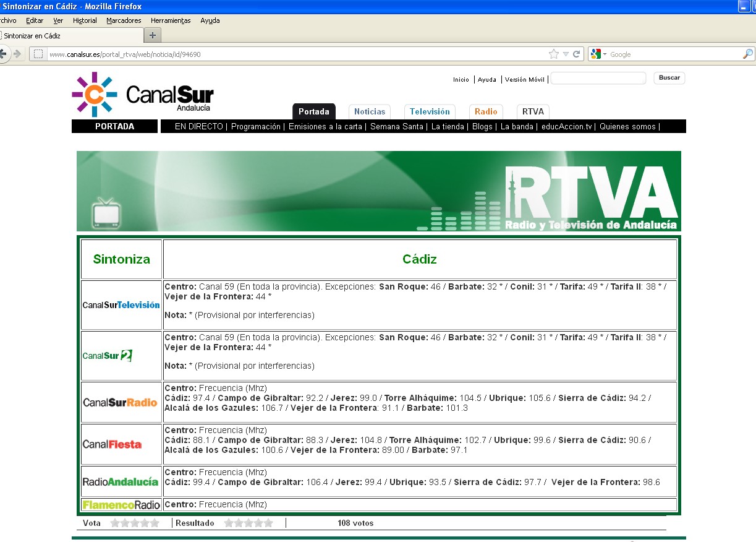
Task: Open the search engine selector dropdown
Action: (x=599, y=54)
